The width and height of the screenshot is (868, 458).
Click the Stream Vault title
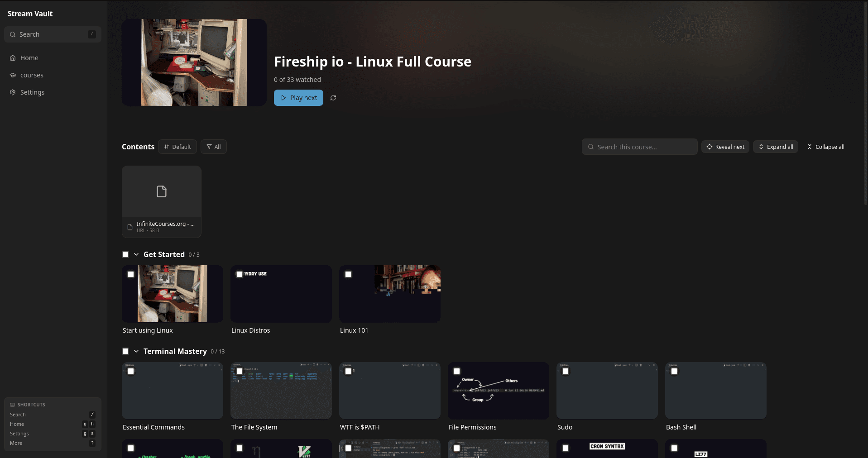click(30, 14)
